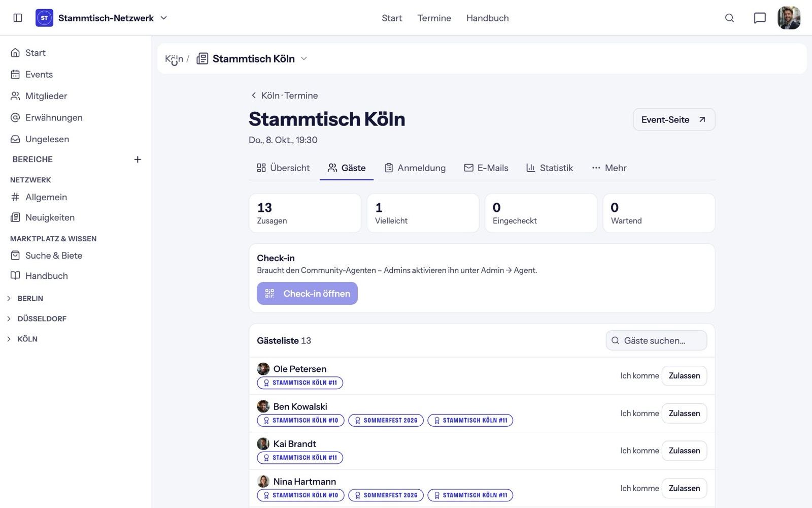Screen dimensions: 812x508
Task: Open Handbuch in the top navigation
Action: click(487, 18)
